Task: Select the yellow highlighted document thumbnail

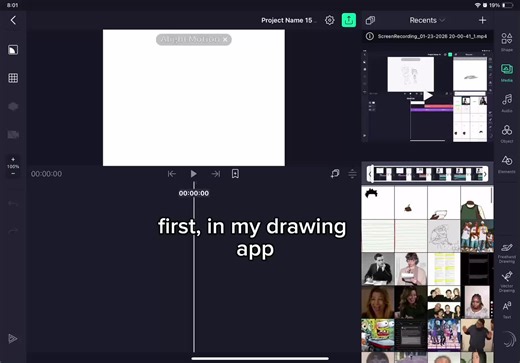Action: tap(444, 269)
